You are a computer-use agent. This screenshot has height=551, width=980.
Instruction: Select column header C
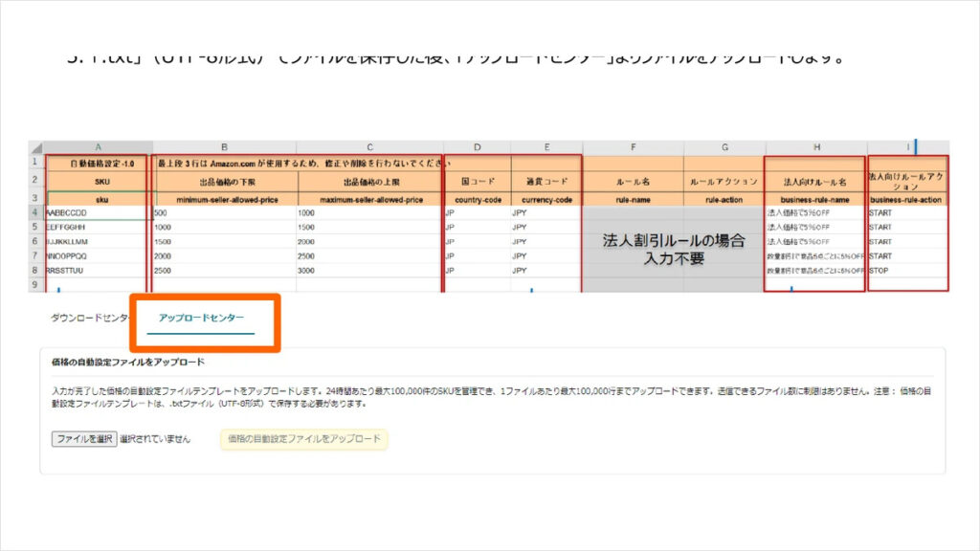coord(370,147)
